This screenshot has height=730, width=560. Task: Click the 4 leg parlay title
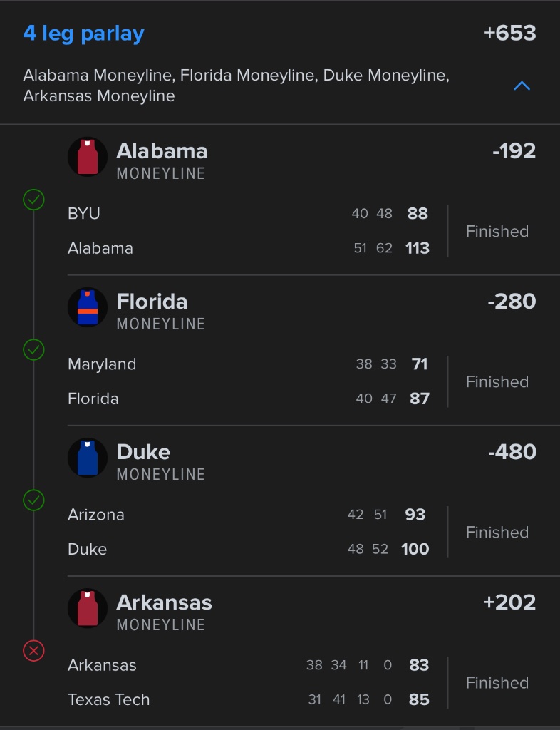(x=83, y=34)
